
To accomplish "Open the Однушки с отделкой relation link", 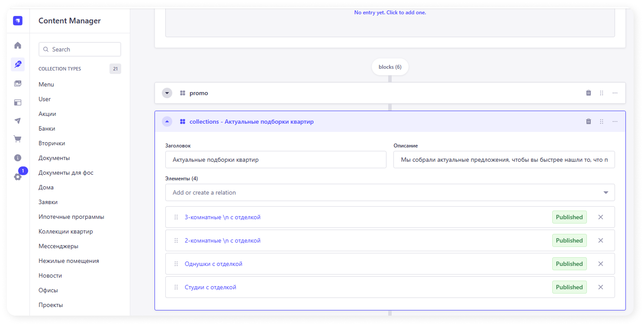I will point(213,264).
